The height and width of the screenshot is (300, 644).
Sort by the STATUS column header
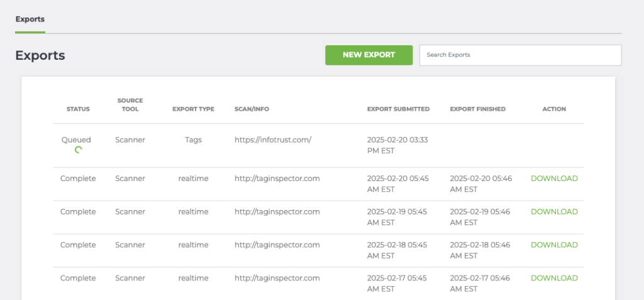click(78, 109)
